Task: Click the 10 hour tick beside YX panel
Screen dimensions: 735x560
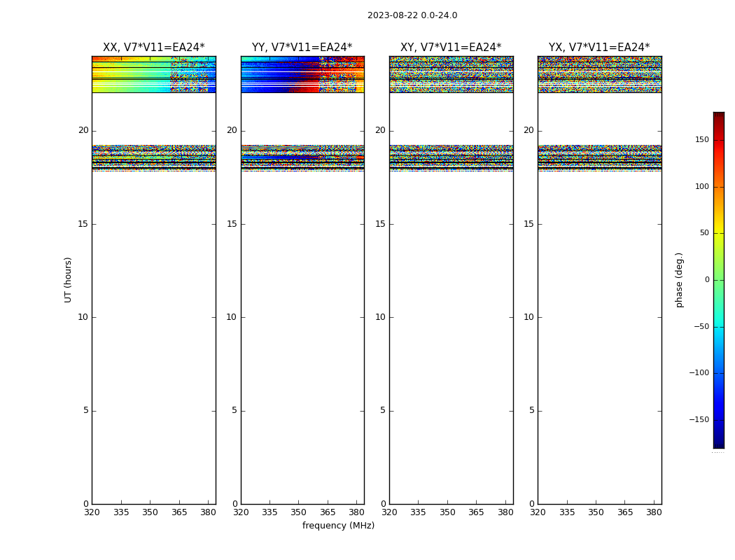Action: click(x=528, y=317)
